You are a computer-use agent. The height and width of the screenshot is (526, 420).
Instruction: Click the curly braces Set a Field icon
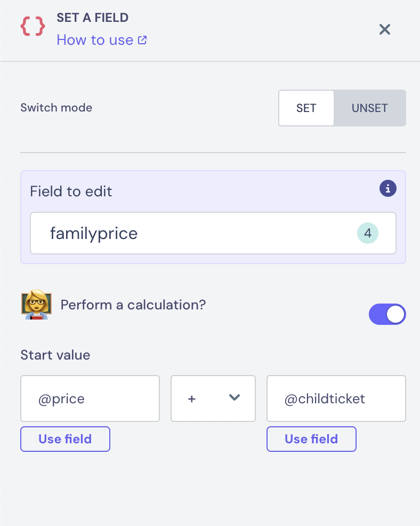(33, 27)
